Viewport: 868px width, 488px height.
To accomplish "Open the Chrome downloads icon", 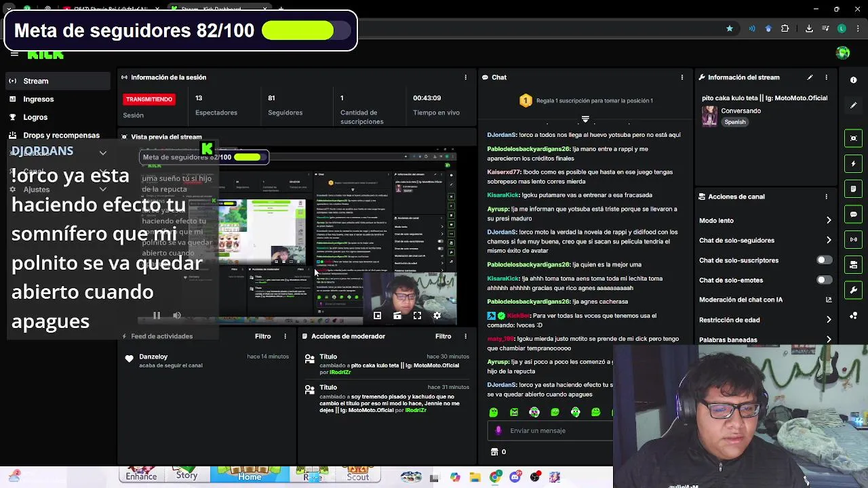I will (809, 28).
